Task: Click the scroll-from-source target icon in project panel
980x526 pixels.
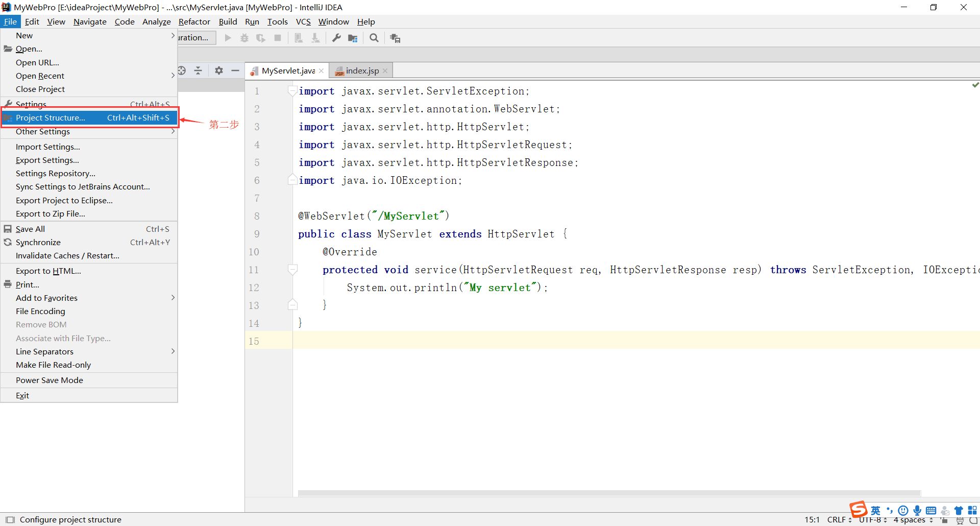Action: (x=182, y=70)
